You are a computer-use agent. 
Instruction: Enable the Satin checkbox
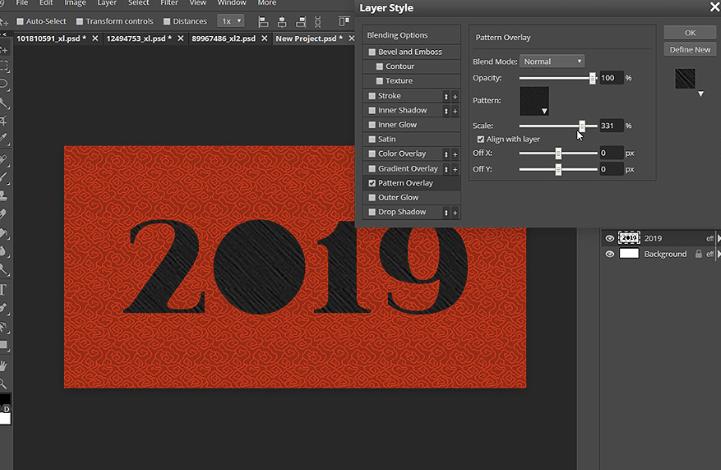coord(372,139)
